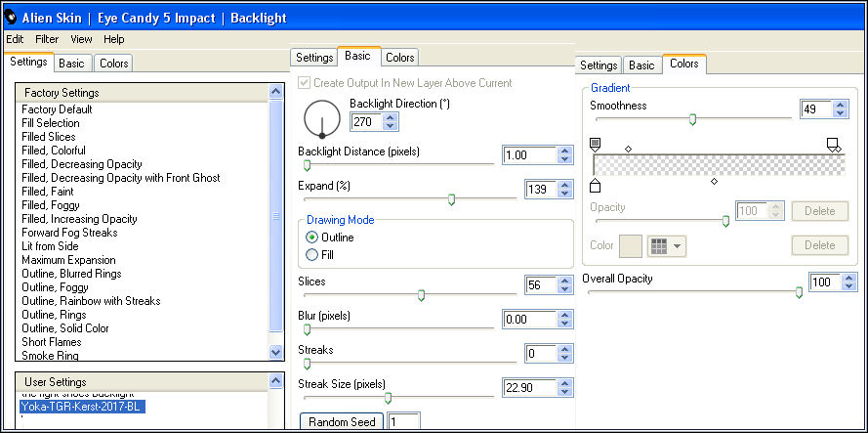The height and width of the screenshot is (433, 868).
Task: Select the Maximum Expansion preset
Action: pyautogui.click(x=68, y=260)
